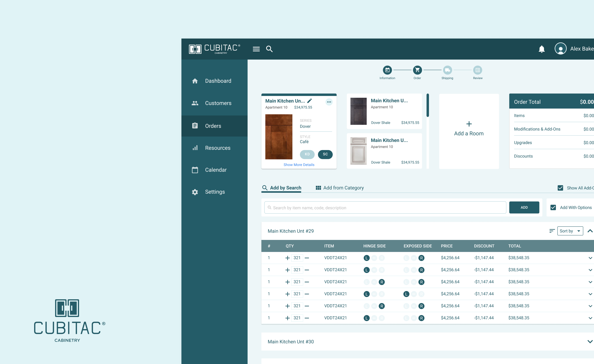The width and height of the screenshot is (594, 364).
Task: Expand third item row details chevron
Action: pos(590,282)
